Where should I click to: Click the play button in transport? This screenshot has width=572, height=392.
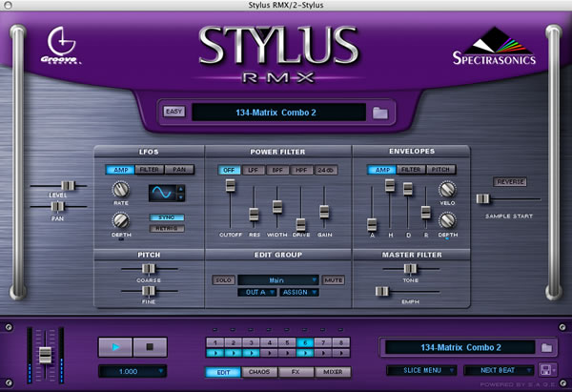point(115,347)
